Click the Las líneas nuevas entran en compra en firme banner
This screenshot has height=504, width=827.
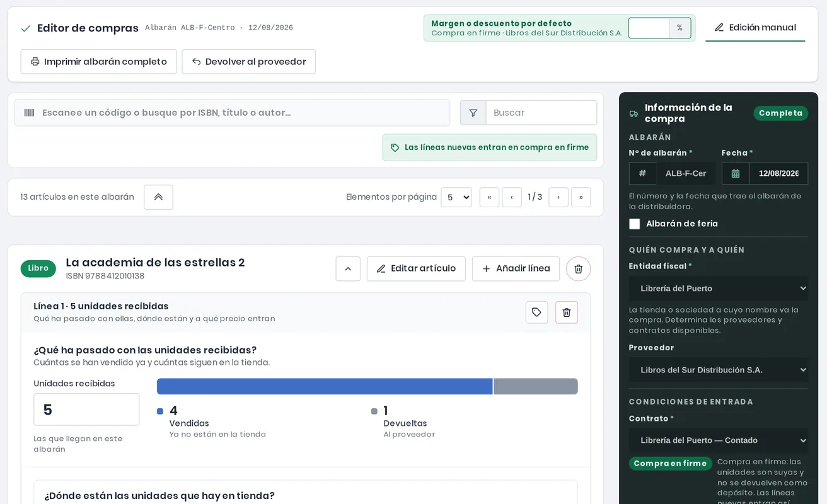click(x=490, y=147)
